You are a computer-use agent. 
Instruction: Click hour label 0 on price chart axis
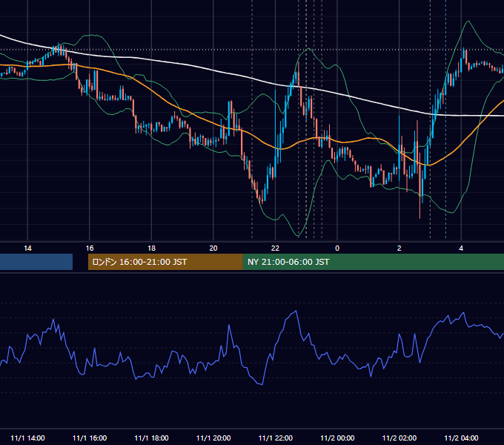tap(337, 248)
